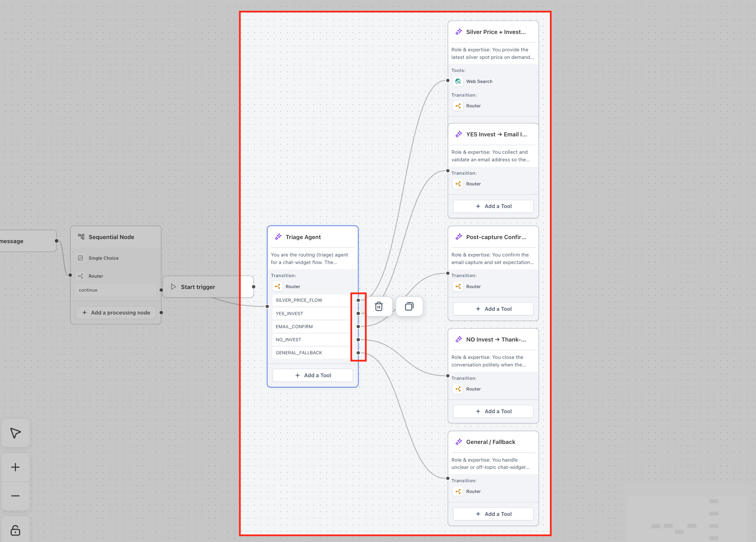Select the Post-capture Confir... node title

496,237
